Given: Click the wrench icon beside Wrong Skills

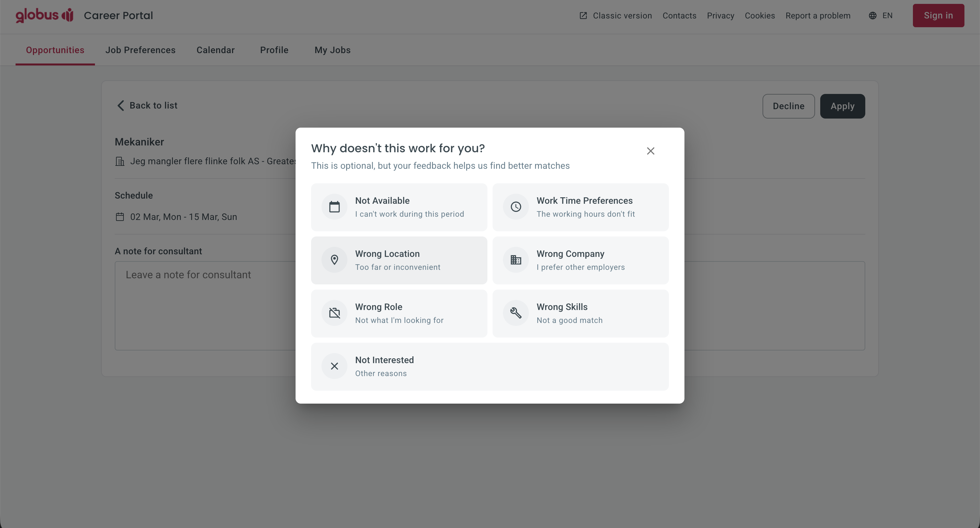Looking at the screenshot, I should 516,313.
